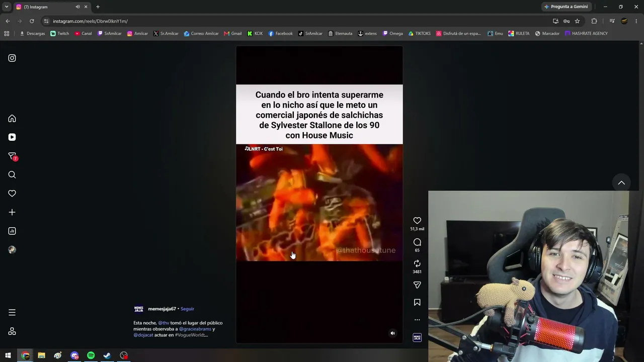Open the LNRT - C'est Toi audio label

tap(264, 149)
